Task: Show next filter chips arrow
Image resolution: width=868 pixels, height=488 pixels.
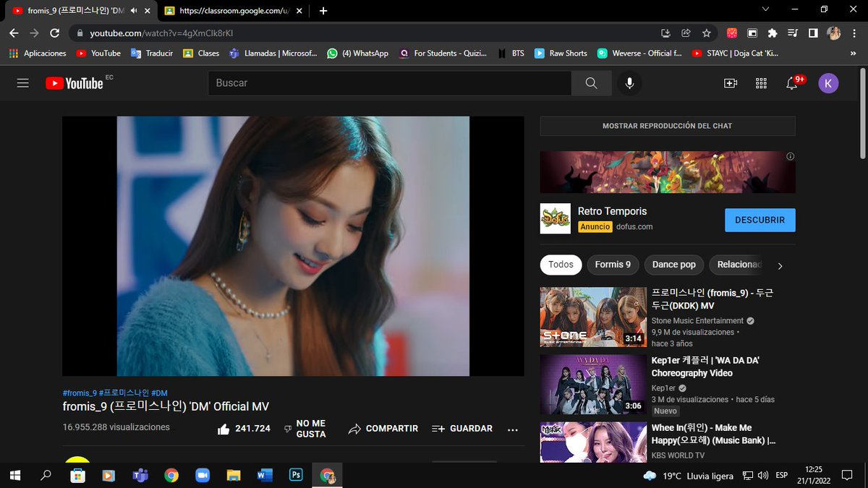Action: point(780,266)
